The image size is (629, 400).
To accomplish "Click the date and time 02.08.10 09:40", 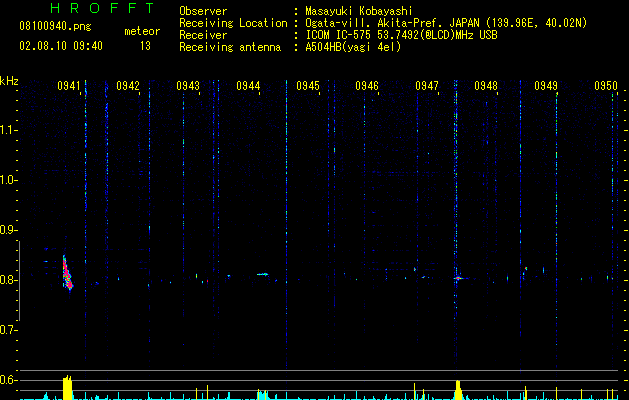I will point(61,46).
